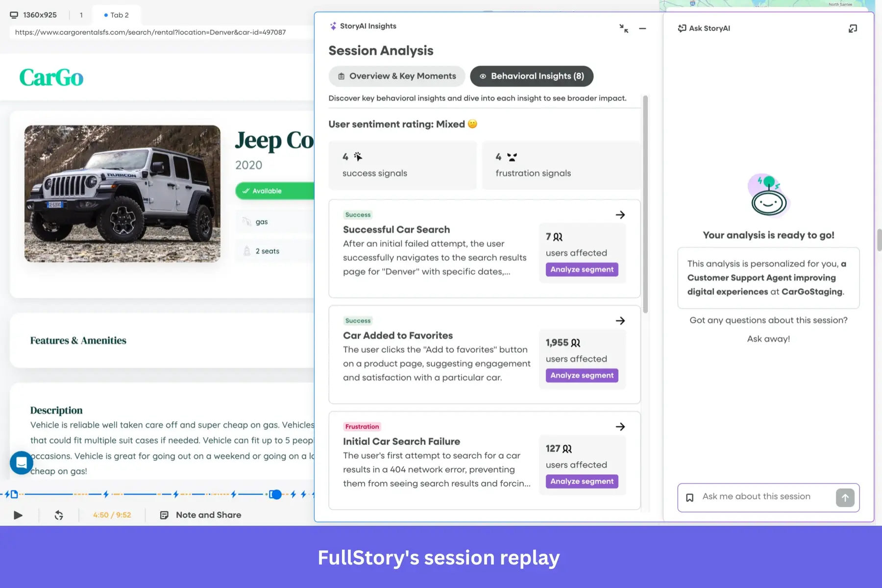Collapse the StoryAI Insights panel via the shrink icon
Screen dimensions: 882x588
click(623, 29)
